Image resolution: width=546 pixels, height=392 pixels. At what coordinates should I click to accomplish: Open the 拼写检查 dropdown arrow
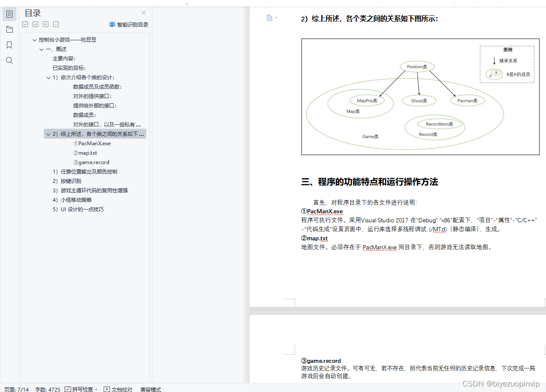coord(96,389)
